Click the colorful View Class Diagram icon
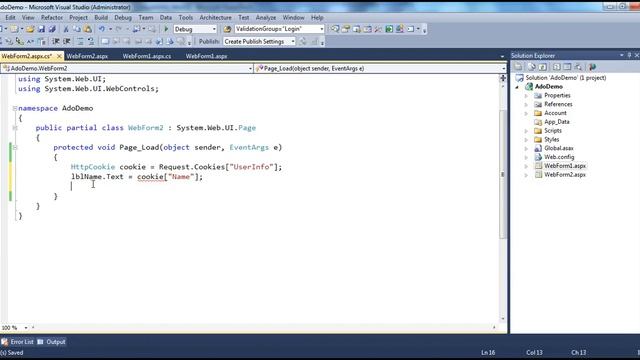Screen dimensions: 640x360 (x=592, y=67)
